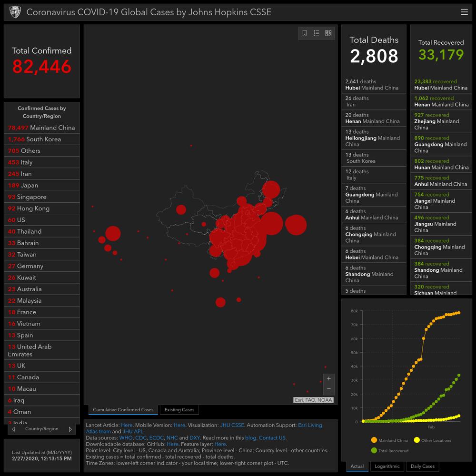Screen dimensions: 476x476
Task: Select '453 Italy' in country list
Action: 41,162
